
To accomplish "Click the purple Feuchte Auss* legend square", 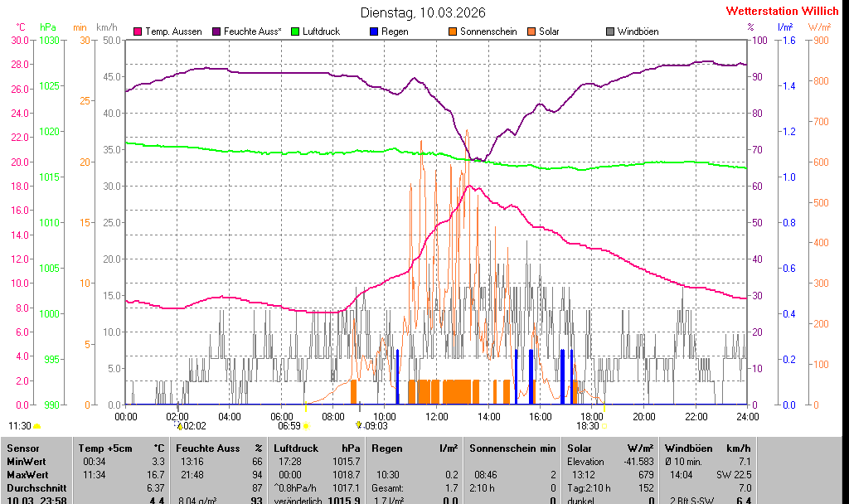I will (x=216, y=31).
